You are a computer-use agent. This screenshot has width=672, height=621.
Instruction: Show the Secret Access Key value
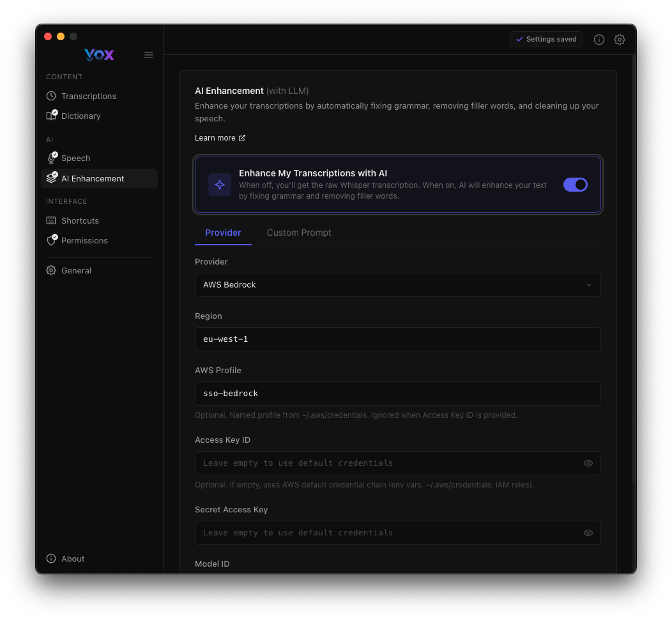588,533
